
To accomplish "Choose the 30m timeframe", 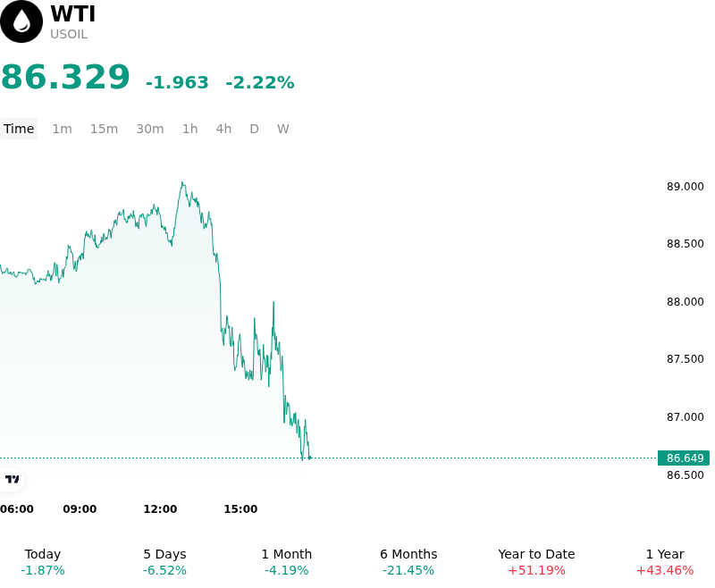I will (x=150, y=129).
